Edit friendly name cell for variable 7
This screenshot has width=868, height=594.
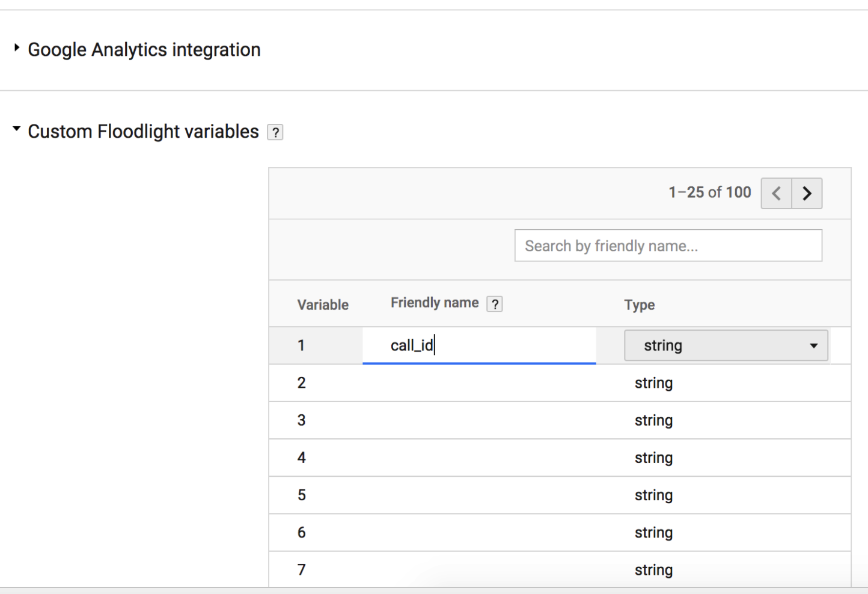tap(478, 569)
